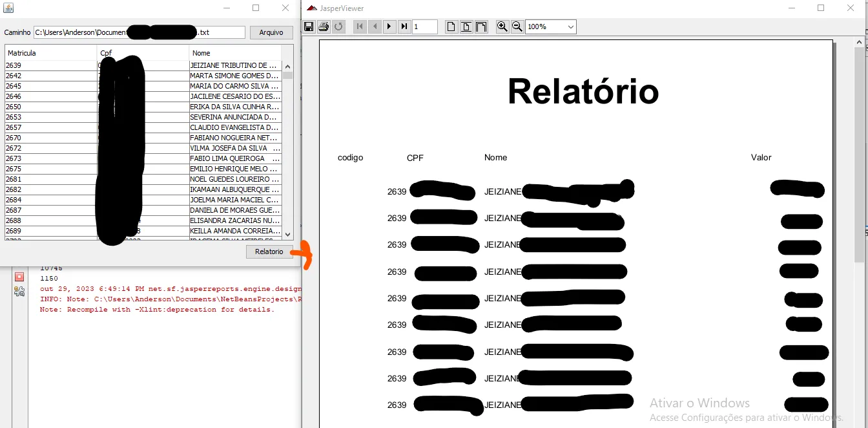Click the Print icon in JasperViewer
The image size is (868, 428).
coord(324,27)
